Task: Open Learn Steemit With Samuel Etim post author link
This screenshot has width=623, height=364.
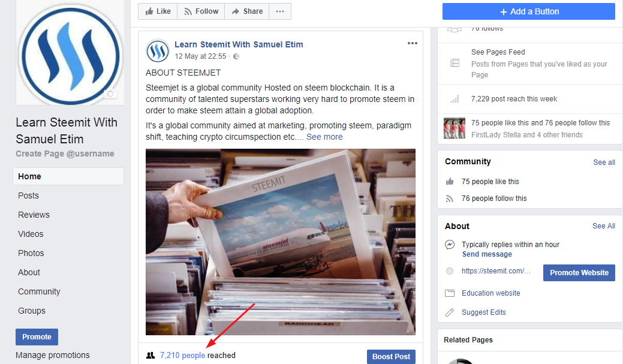Action: [239, 44]
